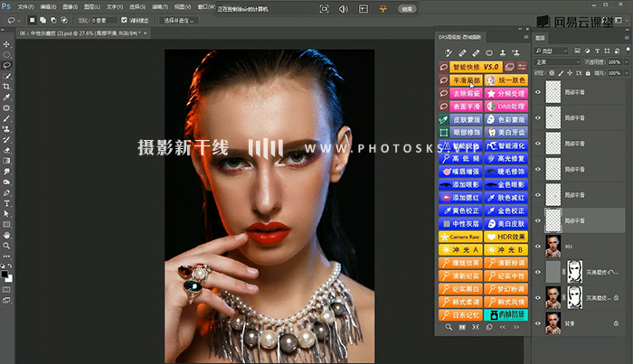Click the settings sliders icon beside 智能快修

[x=522, y=67]
